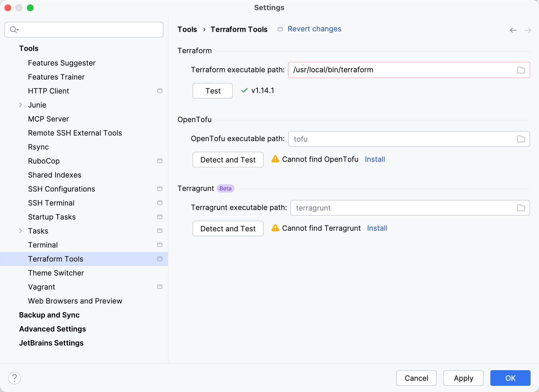Browse for Terraform executable with folder icon
The width and height of the screenshot is (539, 392).
coord(521,70)
